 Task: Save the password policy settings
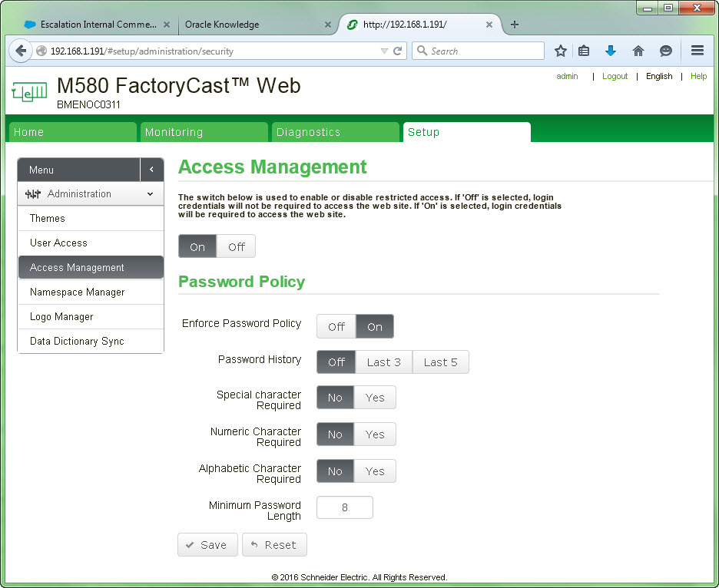click(x=207, y=544)
